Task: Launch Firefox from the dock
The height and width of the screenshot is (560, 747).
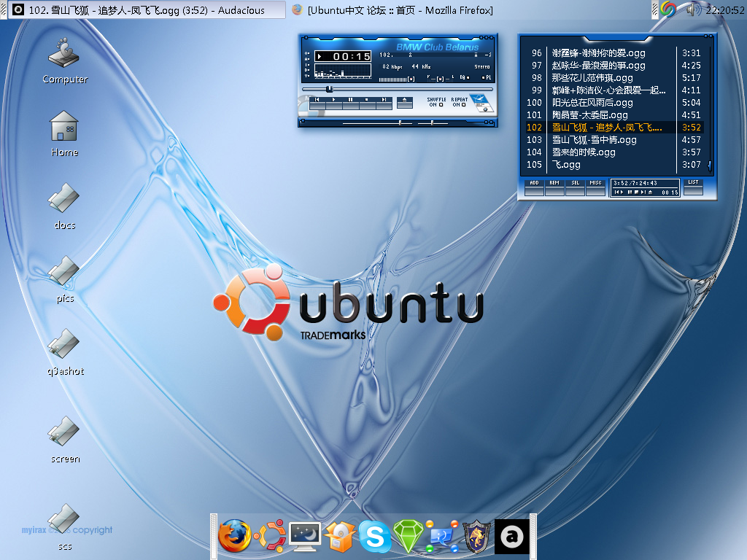Action: coord(234,536)
